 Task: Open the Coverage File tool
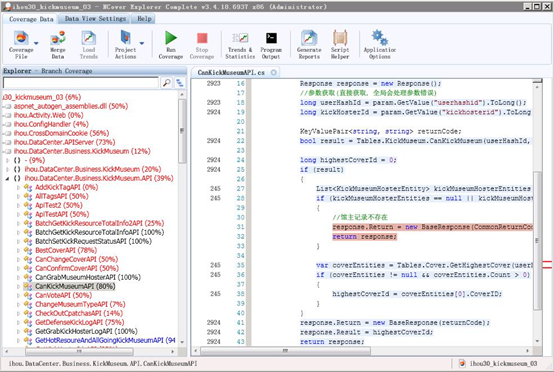pyautogui.click(x=21, y=45)
